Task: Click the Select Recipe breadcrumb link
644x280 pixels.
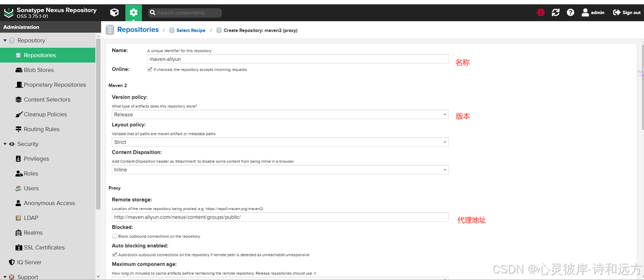Action: [191, 30]
